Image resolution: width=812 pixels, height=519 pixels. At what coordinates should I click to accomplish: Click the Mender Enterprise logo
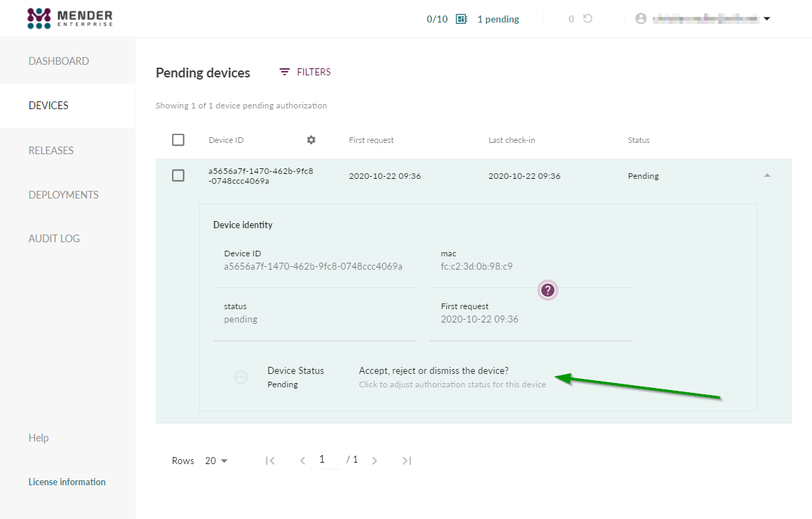(70, 18)
